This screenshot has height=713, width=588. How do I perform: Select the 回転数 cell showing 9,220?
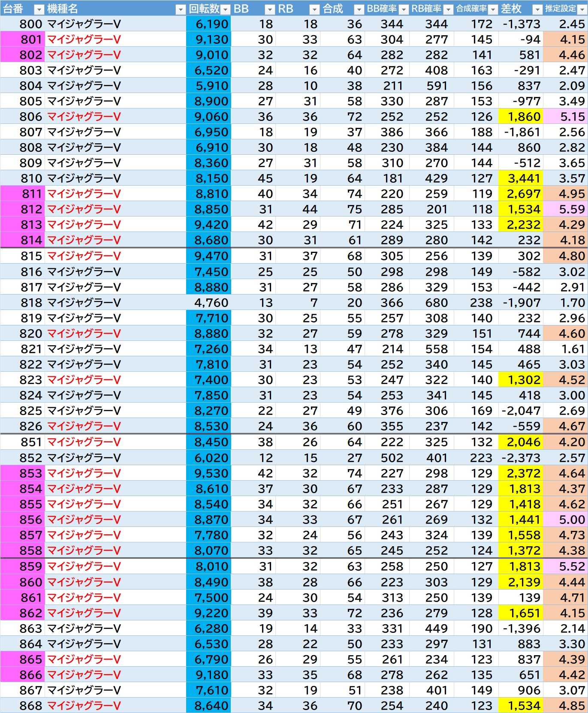tap(209, 613)
